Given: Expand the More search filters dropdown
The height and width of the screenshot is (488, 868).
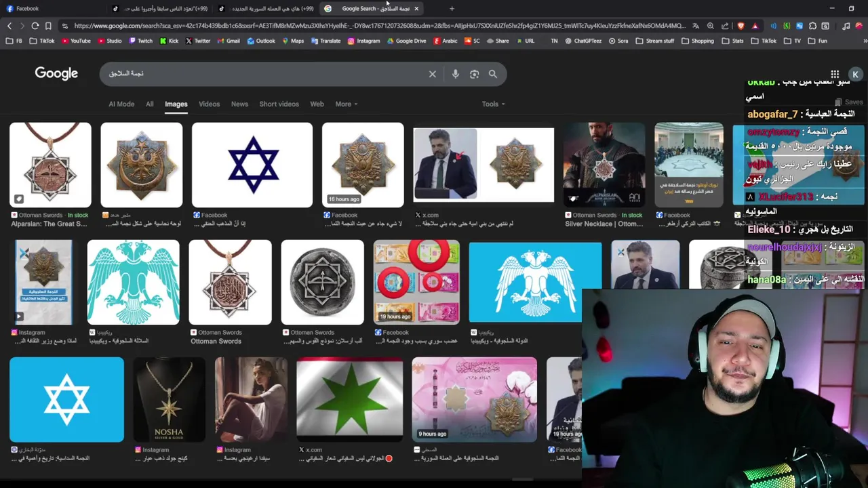Looking at the screenshot, I should pos(346,104).
